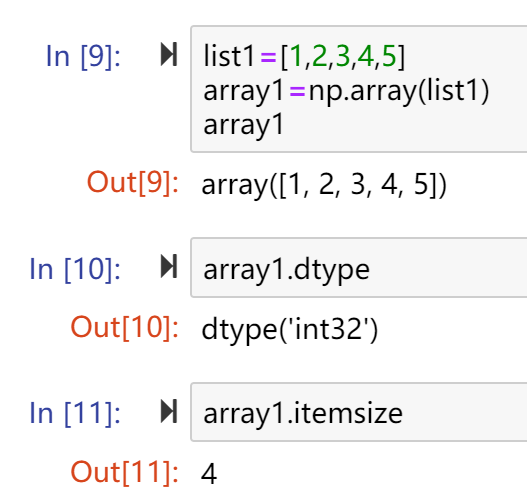The image size is (527, 502).
Task: Click the Out[10] output prompt
Action: pyautogui.click(x=124, y=327)
